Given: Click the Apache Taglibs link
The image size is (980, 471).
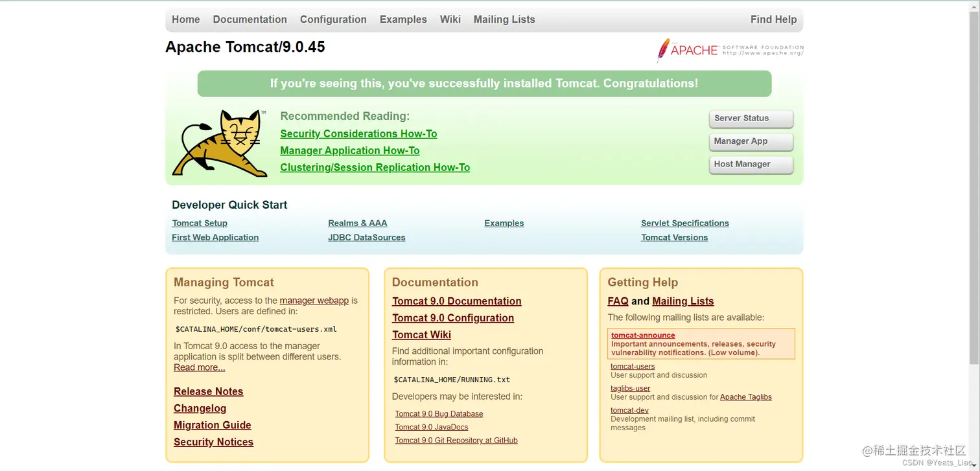Looking at the screenshot, I should 746,397.
